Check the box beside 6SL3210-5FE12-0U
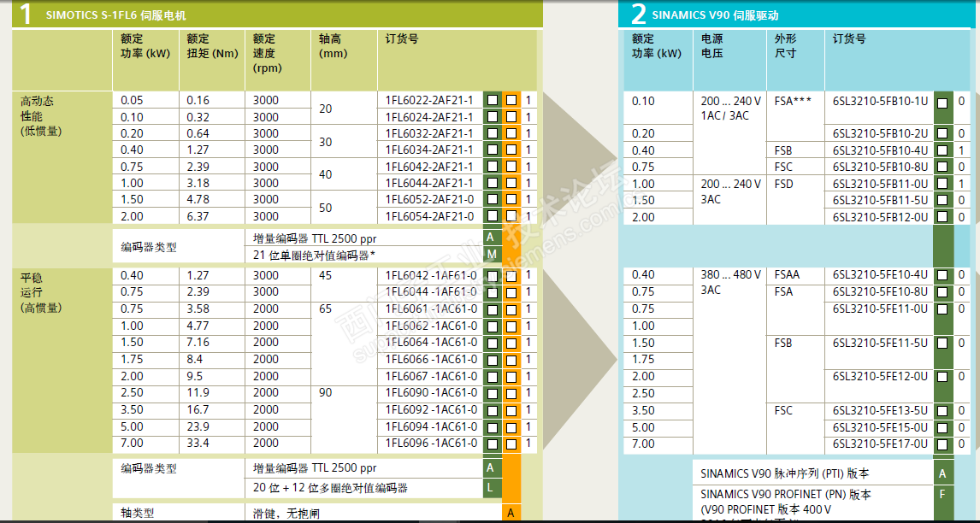This screenshot has width=980, height=523. point(942,376)
